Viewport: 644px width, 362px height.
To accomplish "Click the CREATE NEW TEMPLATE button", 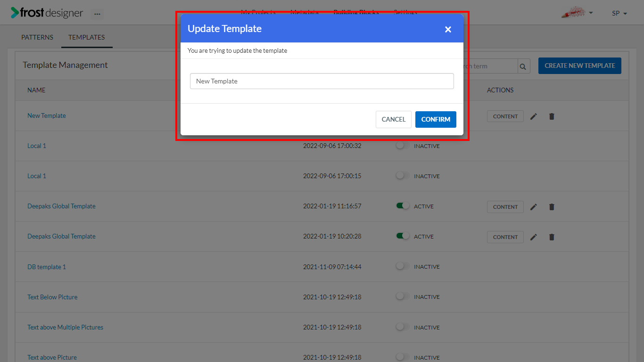I will [x=580, y=66].
